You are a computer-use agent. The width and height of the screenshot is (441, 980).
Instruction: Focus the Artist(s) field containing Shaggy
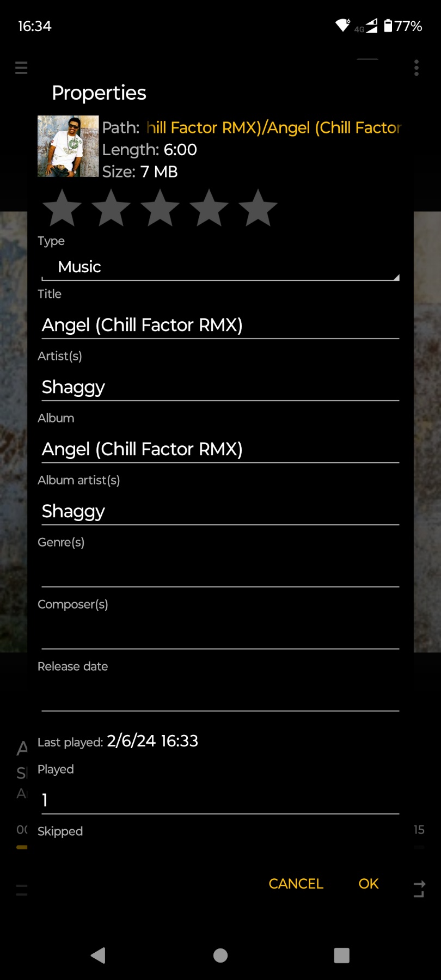click(220, 387)
